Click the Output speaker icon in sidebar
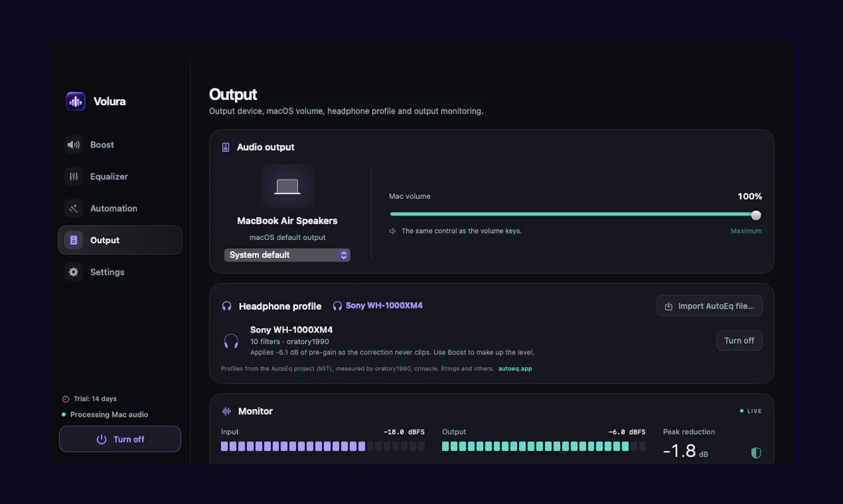The image size is (843, 504). point(74,240)
